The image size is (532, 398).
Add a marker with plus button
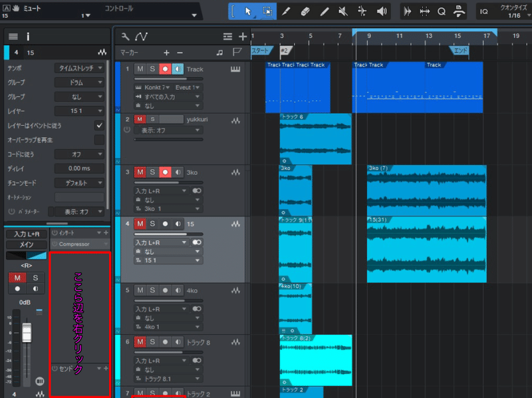click(166, 53)
